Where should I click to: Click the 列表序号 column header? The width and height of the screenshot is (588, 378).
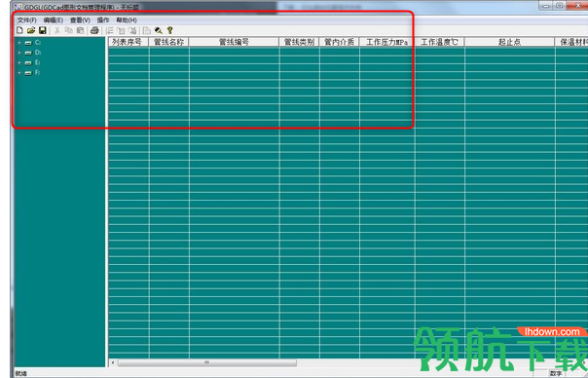(x=129, y=42)
